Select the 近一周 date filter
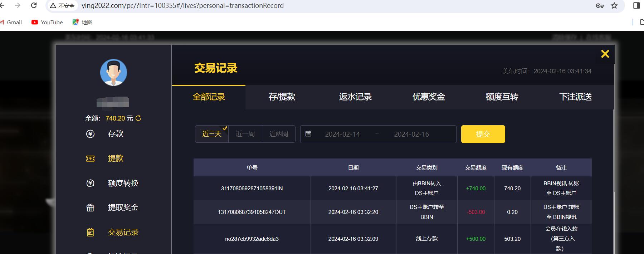 click(245, 134)
